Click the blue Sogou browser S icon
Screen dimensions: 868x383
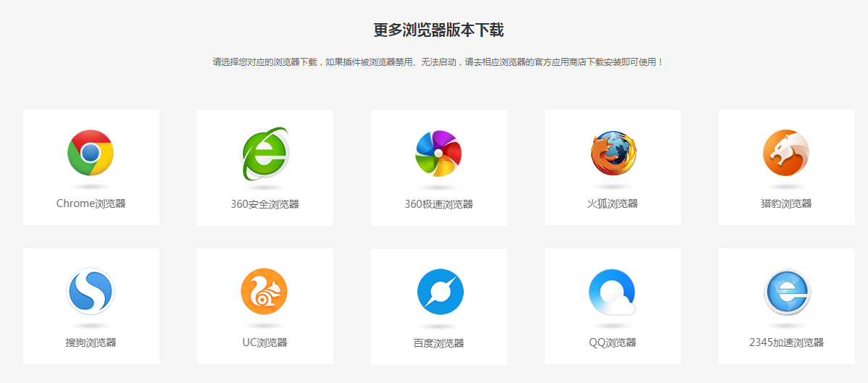point(91,292)
